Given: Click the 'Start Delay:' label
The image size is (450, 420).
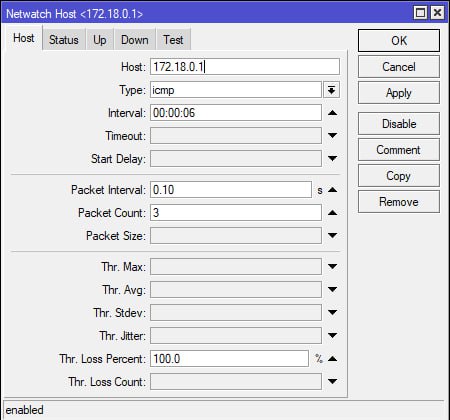Looking at the screenshot, I should [118, 159].
